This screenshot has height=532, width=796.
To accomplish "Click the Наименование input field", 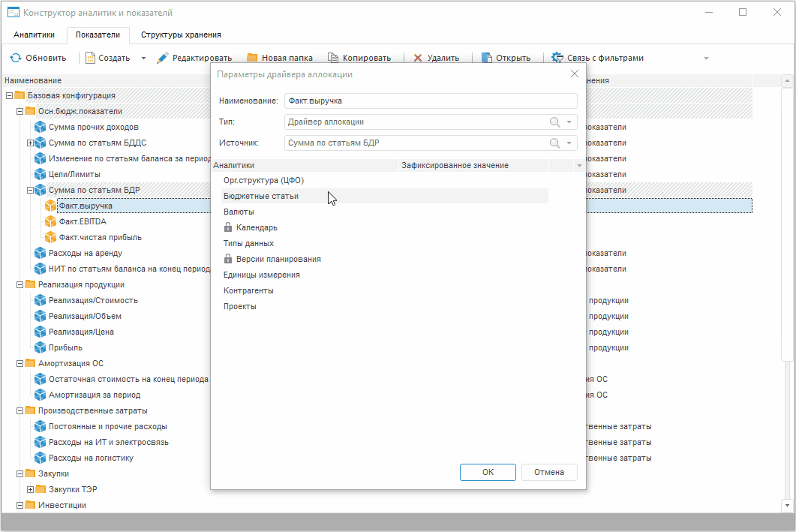I will (x=430, y=101).
